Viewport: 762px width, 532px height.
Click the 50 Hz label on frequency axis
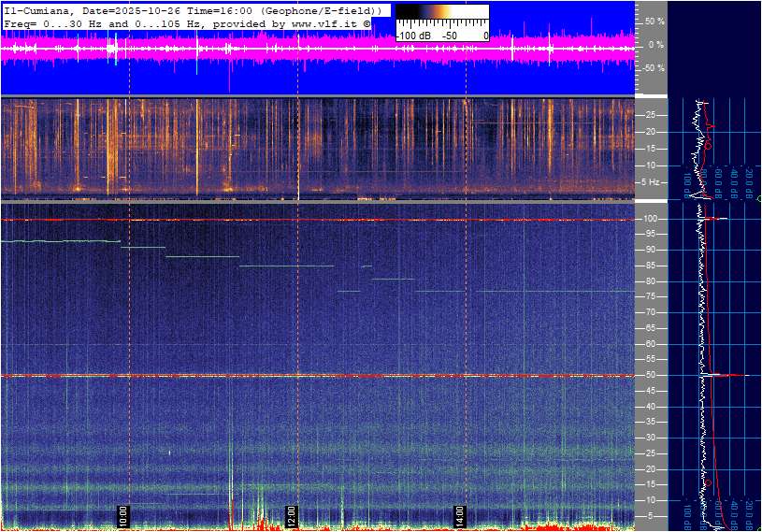click(x=652, y=376)
